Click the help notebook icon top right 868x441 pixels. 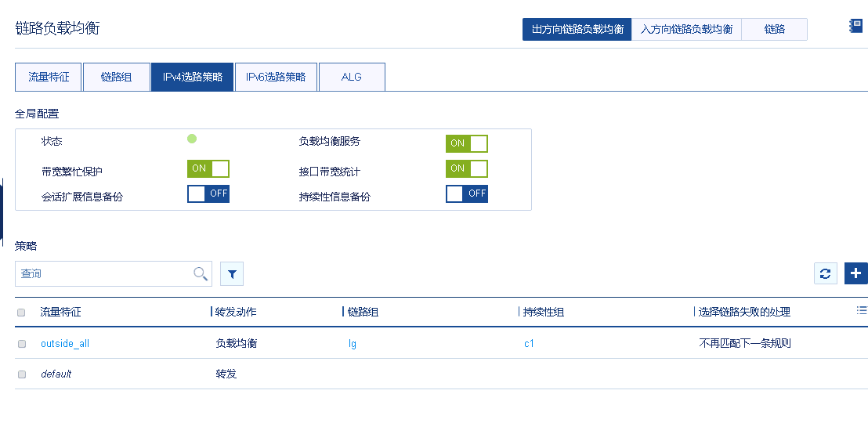[x=855, y=26]
